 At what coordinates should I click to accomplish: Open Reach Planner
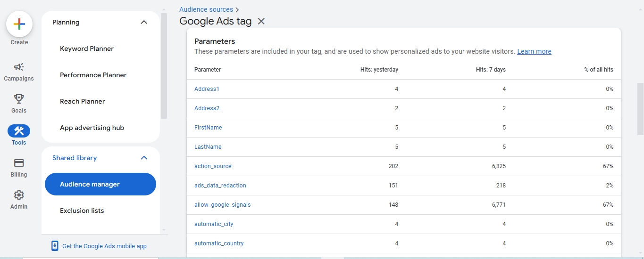coord(83,101)
